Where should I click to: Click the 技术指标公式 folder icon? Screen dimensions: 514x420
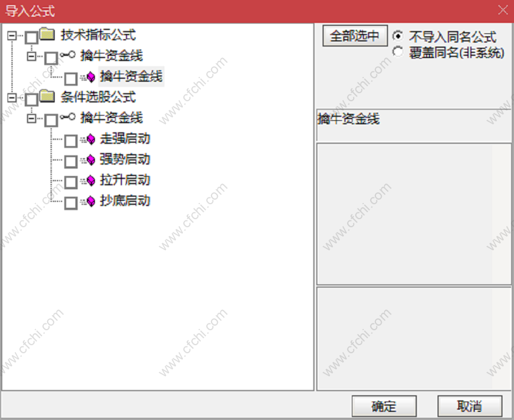pyautogui.click(x=47, y=34)
